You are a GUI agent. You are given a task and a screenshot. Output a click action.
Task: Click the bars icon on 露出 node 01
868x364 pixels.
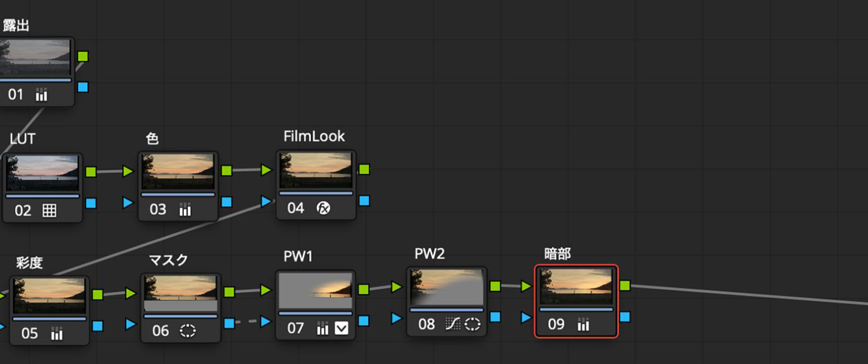click(x=41, y=95)
